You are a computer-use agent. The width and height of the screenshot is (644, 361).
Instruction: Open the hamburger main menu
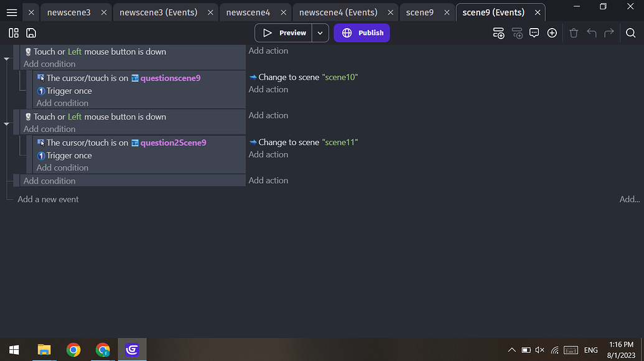[x=12, y=12]
